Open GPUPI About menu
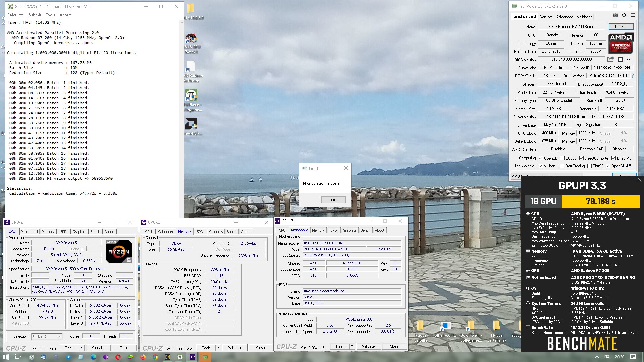The height and width of the screenshot is (362, 644). [x=65, y=15]
